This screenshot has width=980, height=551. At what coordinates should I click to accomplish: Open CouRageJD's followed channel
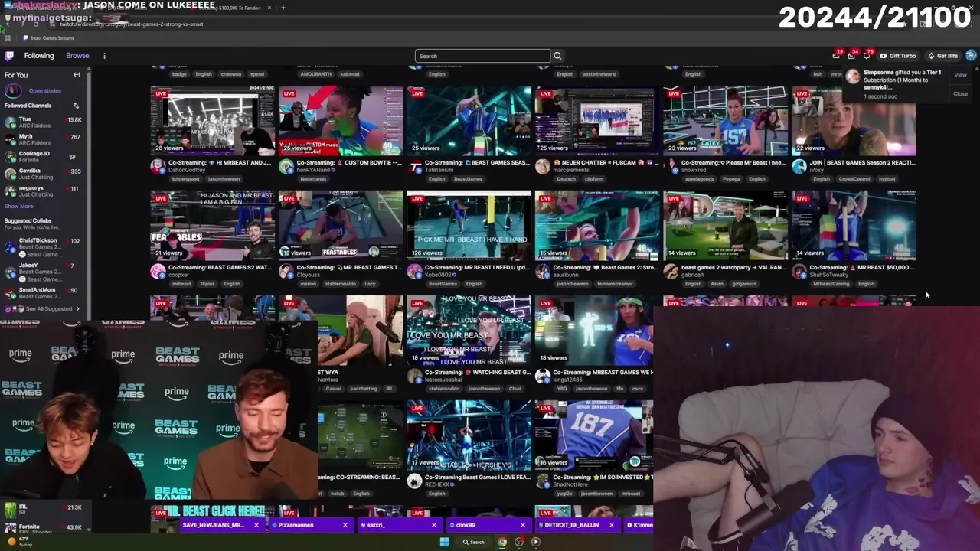pyautogui.click(x=44, y=156)
